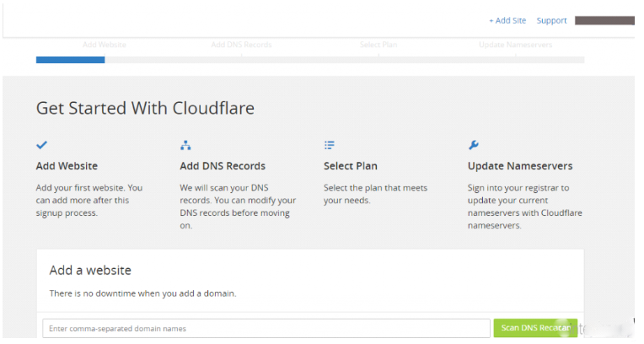The image size is (644, 344).
Task: Click the Update Nameservers wrench icon
Action: [x=474, y=145]
